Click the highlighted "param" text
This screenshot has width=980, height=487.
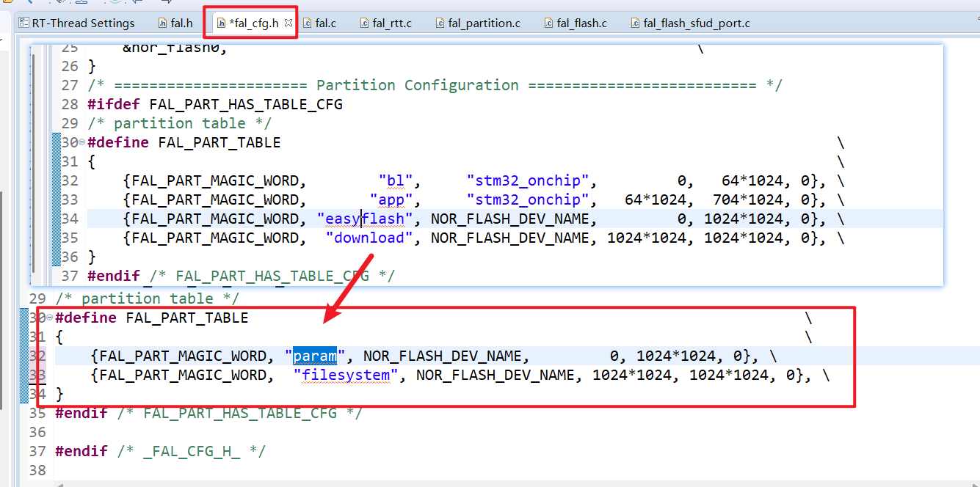(315, 356)
